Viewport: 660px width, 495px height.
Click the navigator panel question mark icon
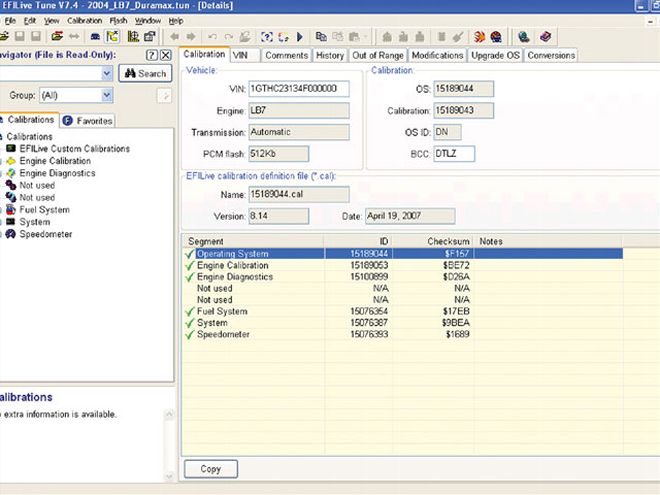(152, 55)
